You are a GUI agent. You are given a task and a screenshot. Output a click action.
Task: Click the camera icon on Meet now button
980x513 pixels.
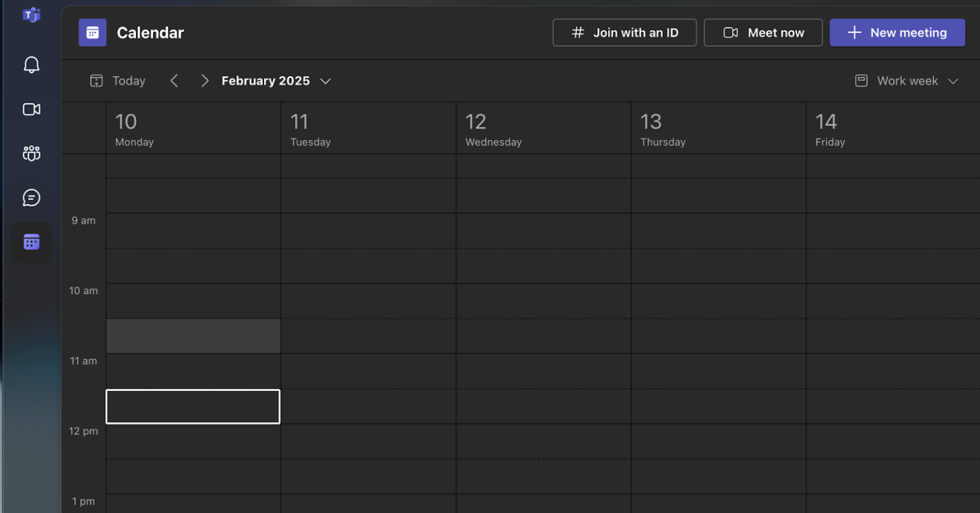point(729,32)
